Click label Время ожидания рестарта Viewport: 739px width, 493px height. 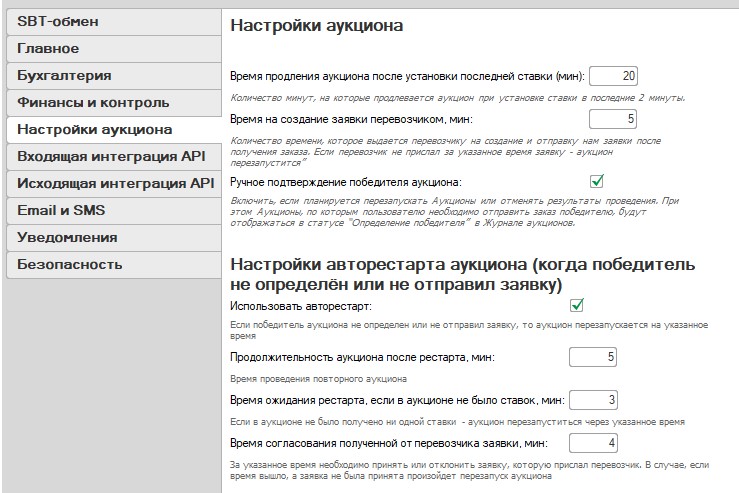[397, 401]
